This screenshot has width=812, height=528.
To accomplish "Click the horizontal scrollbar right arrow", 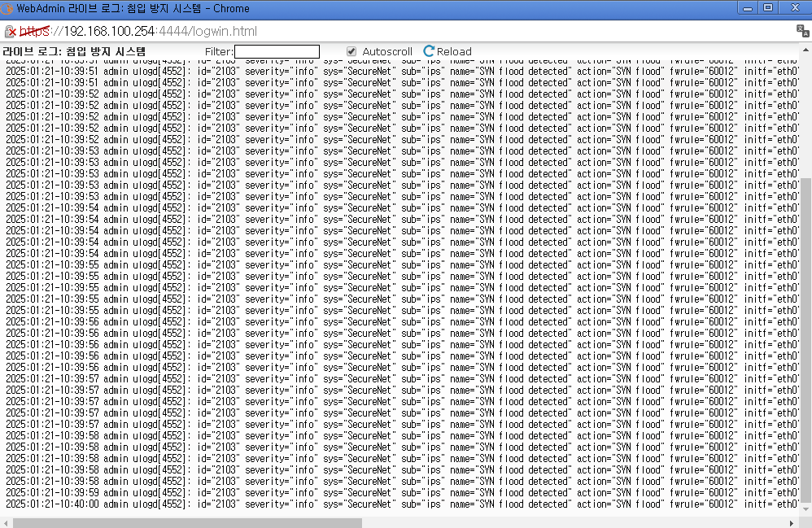I will click(792, 523).
